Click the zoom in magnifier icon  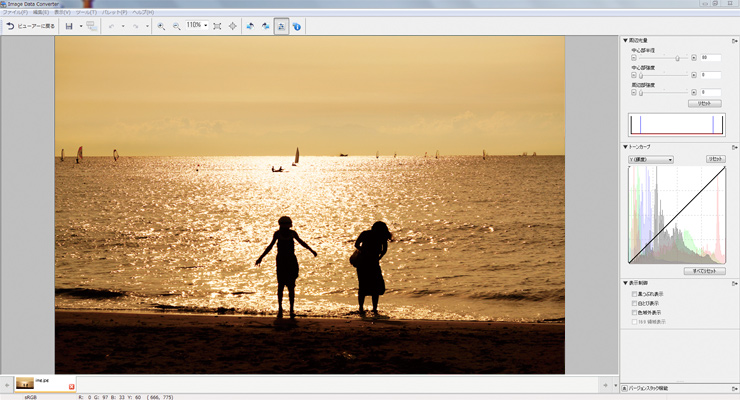pyautogui.click(x=161, y=25)
